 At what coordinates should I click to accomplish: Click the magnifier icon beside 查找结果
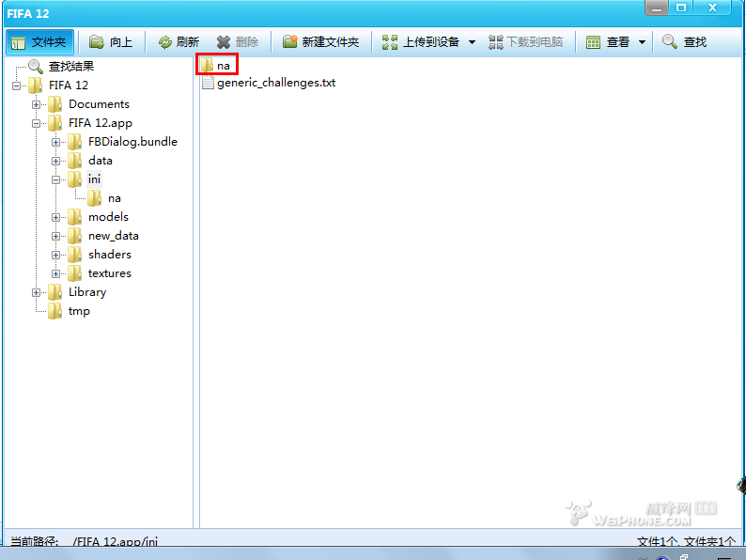[x=36, y=67]
